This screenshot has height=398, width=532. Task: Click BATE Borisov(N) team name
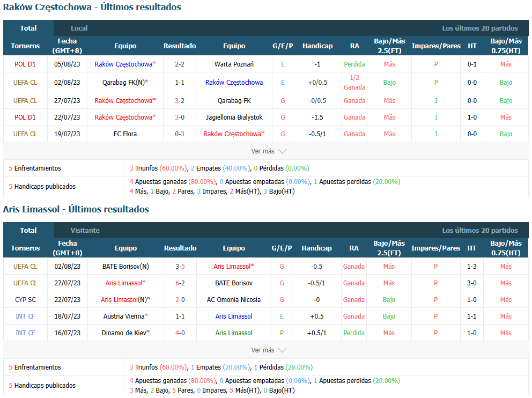[125, 267]
